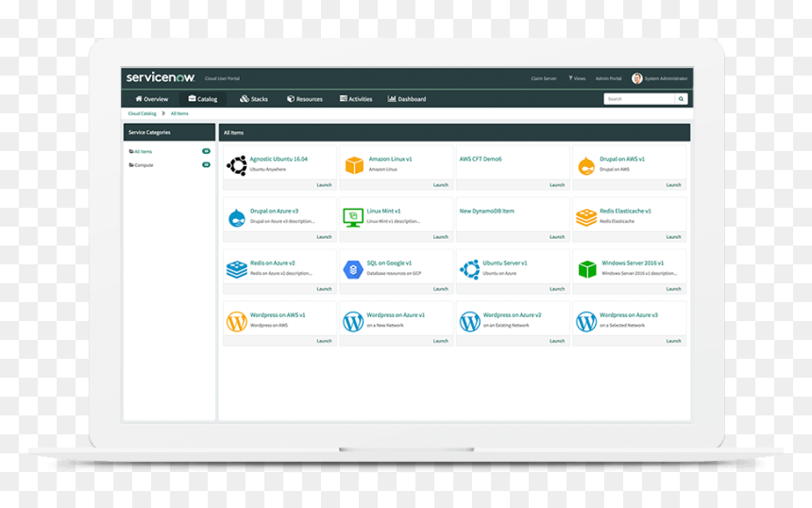The image size is (812, 508).
Task: Launch Amazon Linux v1
Action: coord(441,185)
